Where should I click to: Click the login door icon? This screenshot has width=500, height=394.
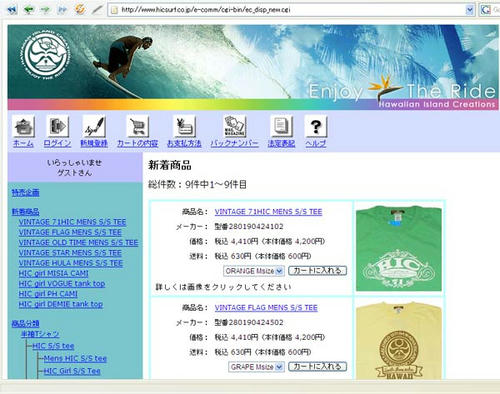(58, 127)
